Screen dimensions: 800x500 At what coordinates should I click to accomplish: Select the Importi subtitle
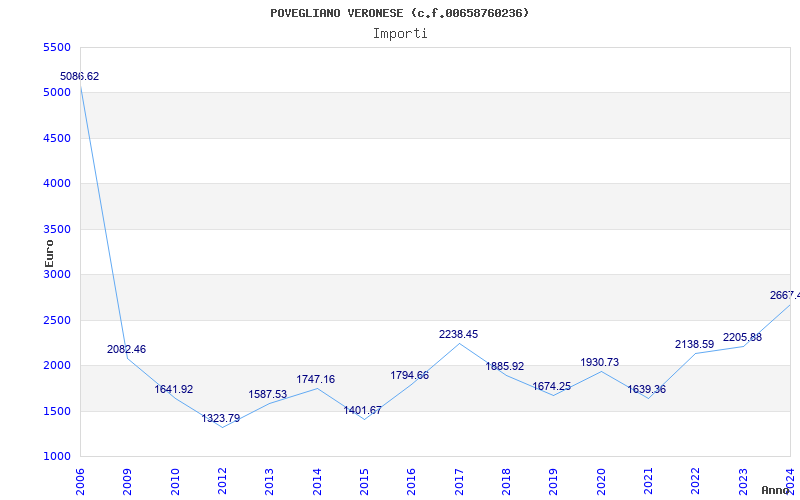point(400,34)
